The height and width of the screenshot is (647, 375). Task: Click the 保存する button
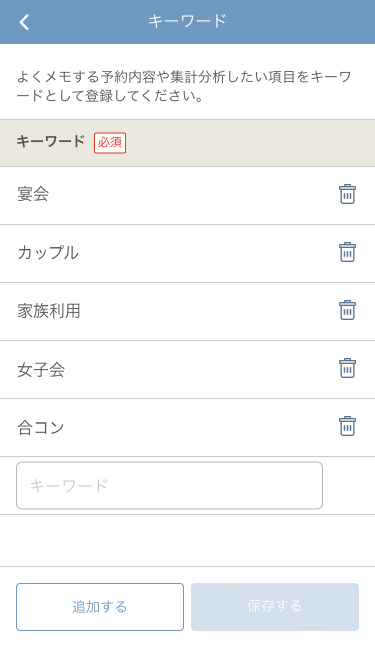[x=275, y=607]
